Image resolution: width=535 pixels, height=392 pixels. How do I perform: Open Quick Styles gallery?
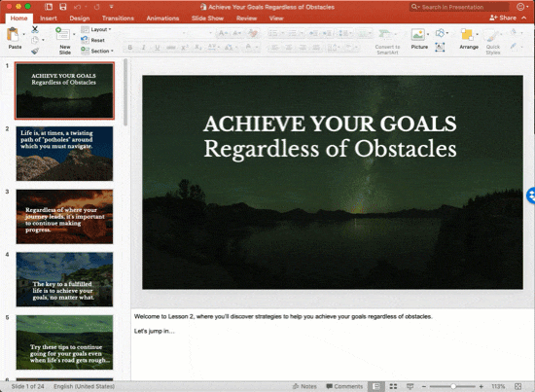(493, 42)
